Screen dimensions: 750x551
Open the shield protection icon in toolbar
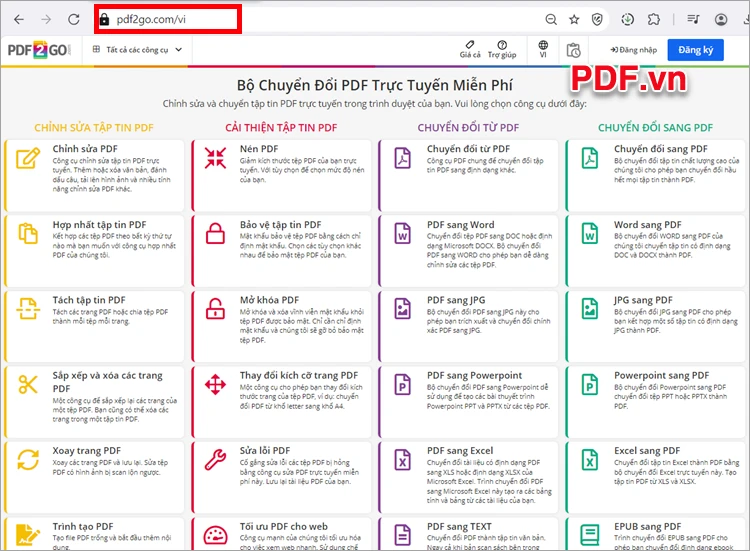tap(597, 20)
